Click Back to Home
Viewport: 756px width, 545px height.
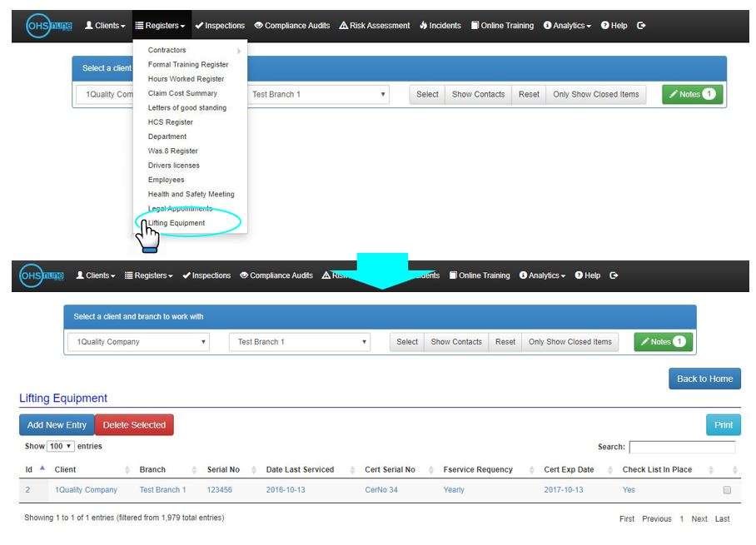(x=704, y=378)
